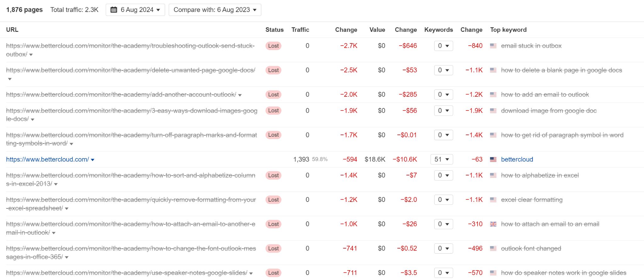Click the UK flag beside "how to attach an email to an email"
Viewport: 644px width, 280px height.
tap(494, 224)
